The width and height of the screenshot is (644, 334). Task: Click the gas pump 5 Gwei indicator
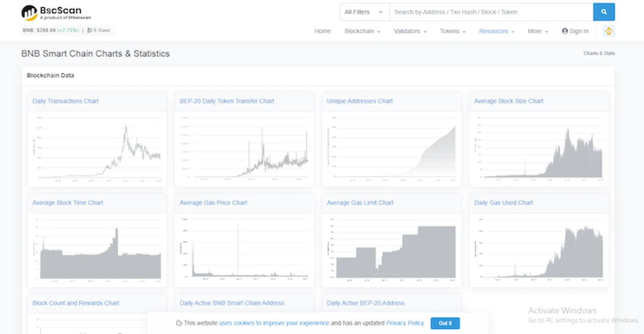[99, 30]
